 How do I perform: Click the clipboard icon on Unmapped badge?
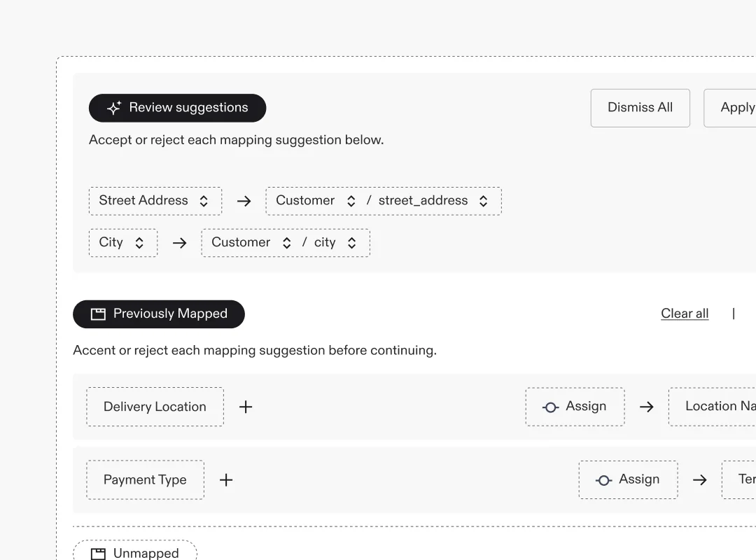tap(99, 553)
